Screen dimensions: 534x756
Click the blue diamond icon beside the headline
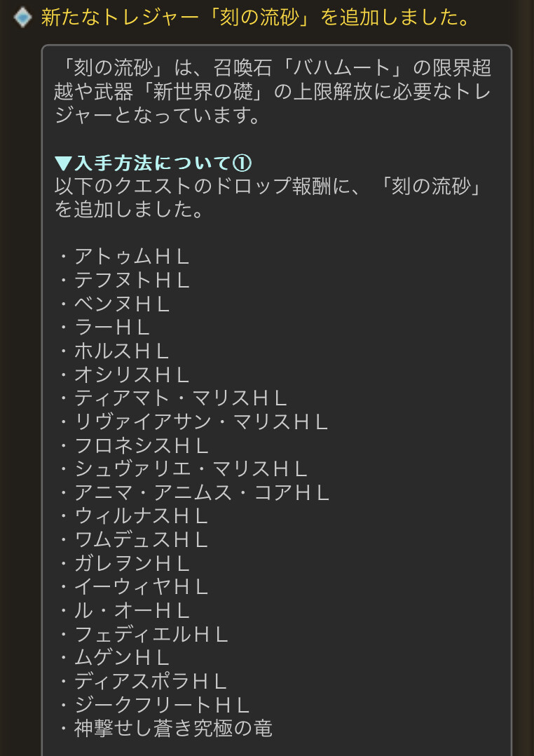[x=22, y=18]
